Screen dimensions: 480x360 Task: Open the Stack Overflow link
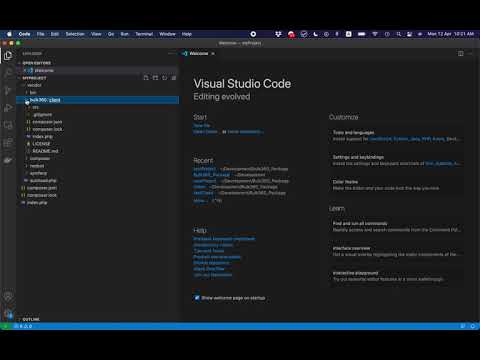tap(209, 269)
